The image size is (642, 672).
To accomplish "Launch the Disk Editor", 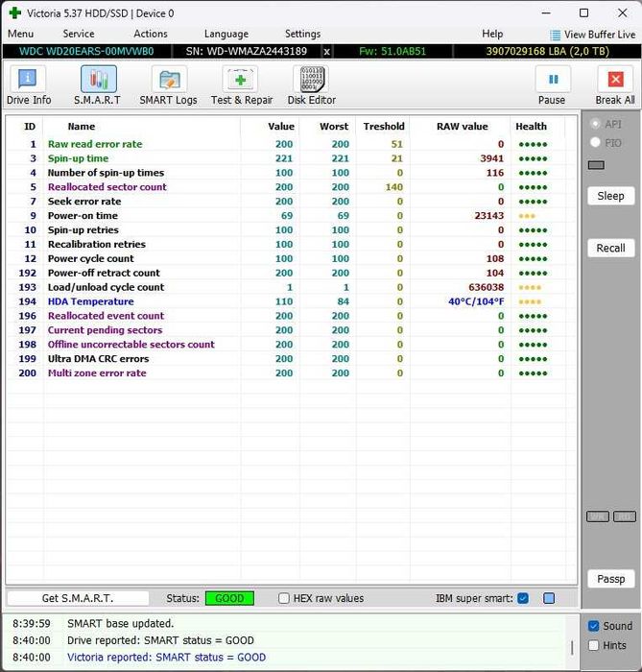I will [x=312, y=85].
